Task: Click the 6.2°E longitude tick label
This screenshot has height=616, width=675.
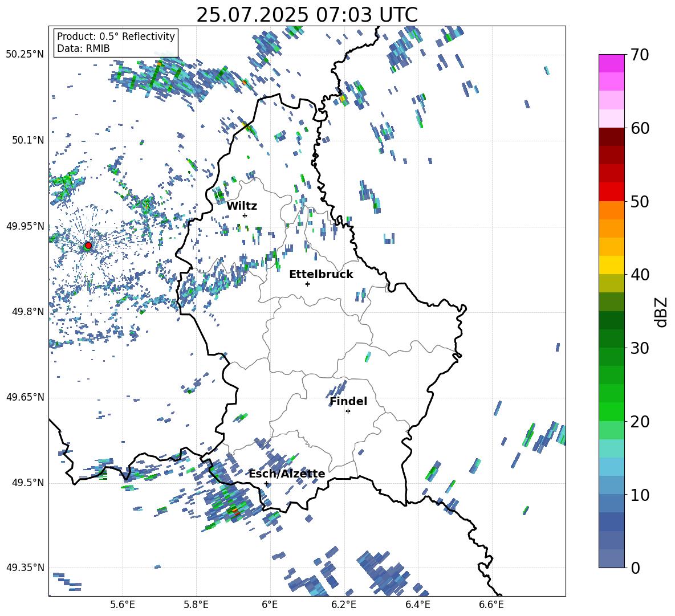Action: click(344, 605)
